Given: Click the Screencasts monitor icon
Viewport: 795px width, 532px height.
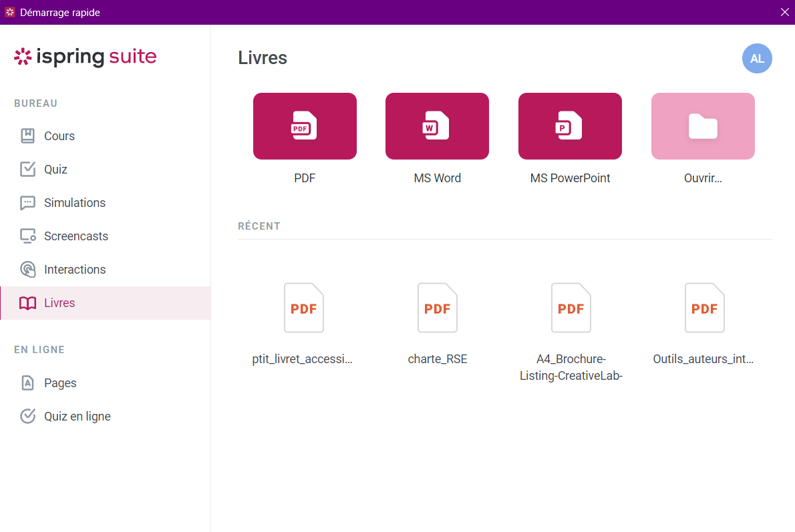Looking at the screenshot, I should 27,236.
